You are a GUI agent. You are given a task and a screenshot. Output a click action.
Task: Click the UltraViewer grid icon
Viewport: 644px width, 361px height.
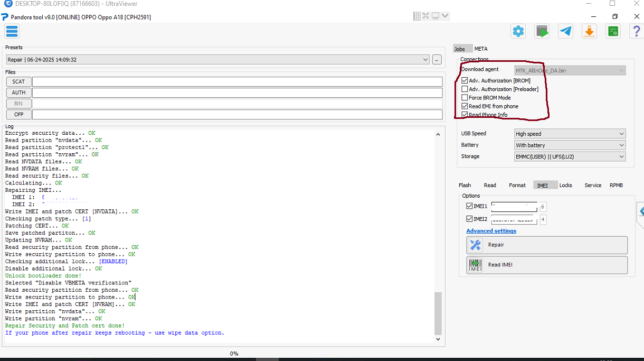pyautogui.click(x=417, y=16)
